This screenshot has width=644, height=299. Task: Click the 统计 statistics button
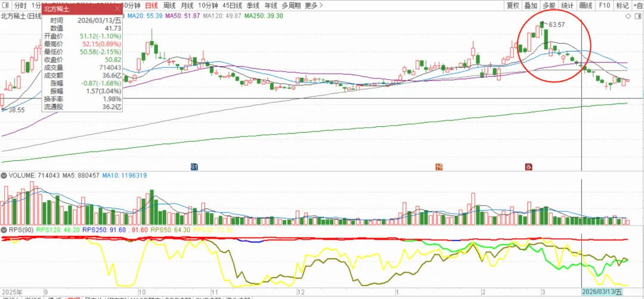point(567,5)
